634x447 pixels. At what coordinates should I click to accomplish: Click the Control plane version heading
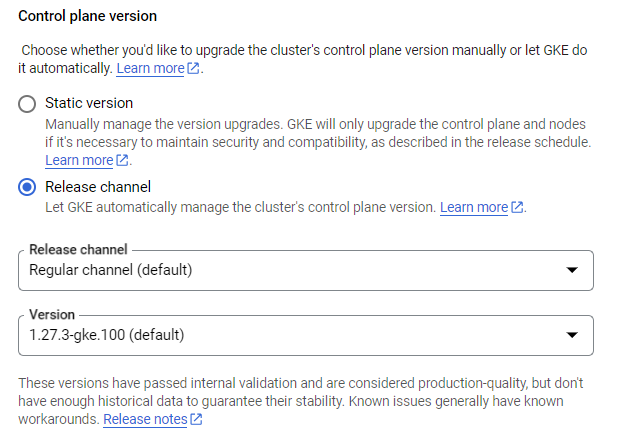tap(88, 17)
